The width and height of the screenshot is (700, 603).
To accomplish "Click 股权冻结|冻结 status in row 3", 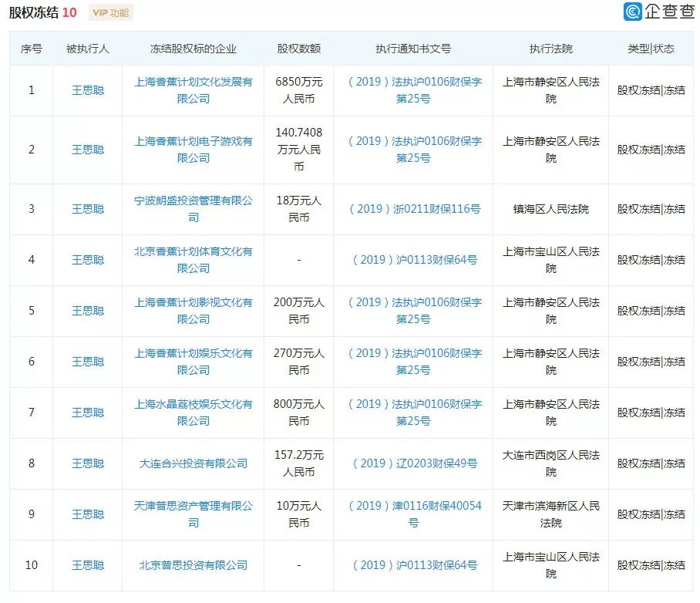I will [x=651, y=209].
